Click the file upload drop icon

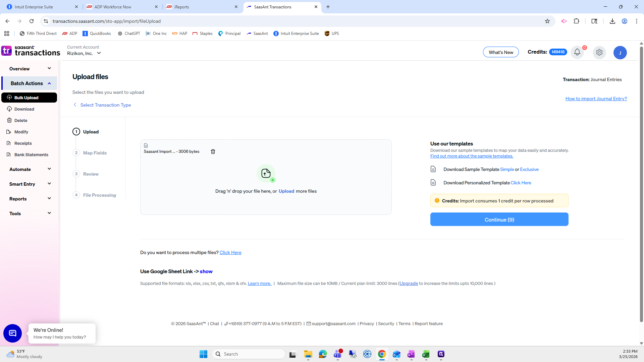266,173
